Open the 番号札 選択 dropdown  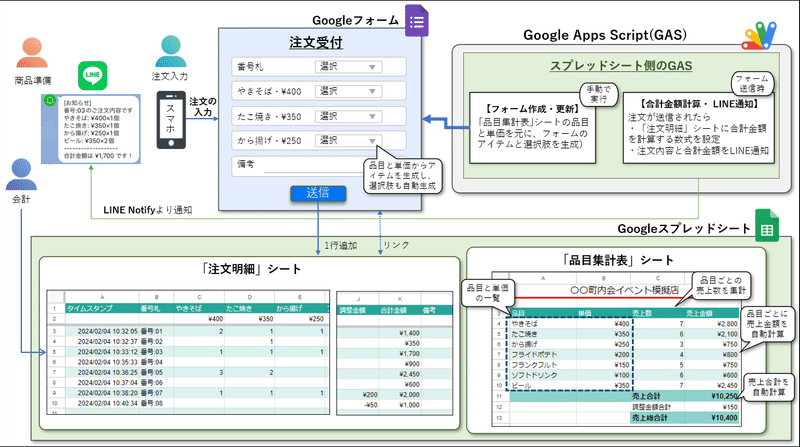point(348,67)
